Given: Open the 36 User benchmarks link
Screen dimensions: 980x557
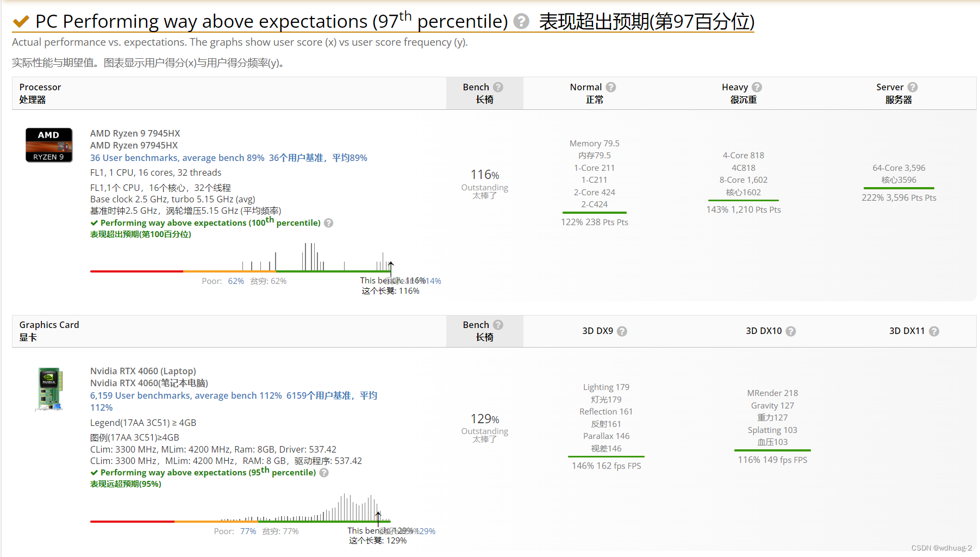Looking at the screenshot, I should point(177,158).
